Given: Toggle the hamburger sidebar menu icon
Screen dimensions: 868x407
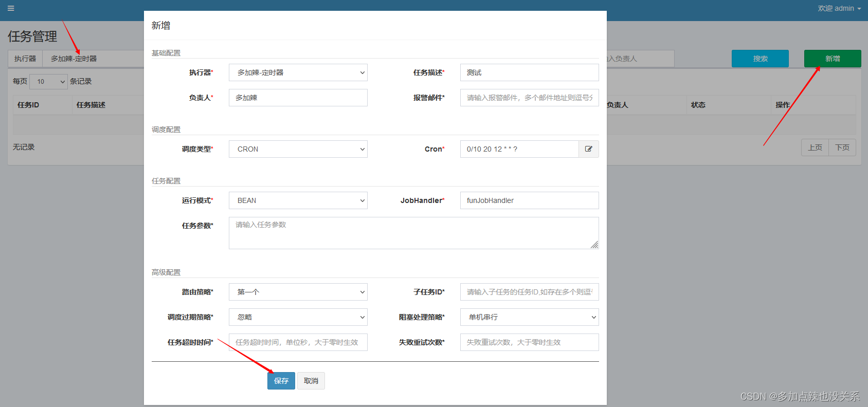Looking at the screenshot, I should pos(11,8).
